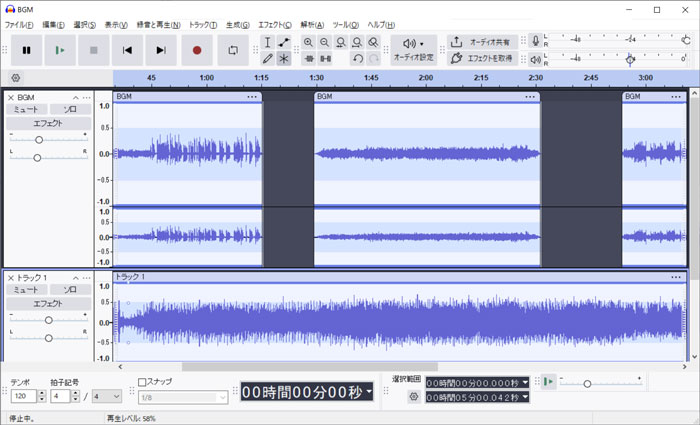Viewport: 700px width, 425px height.
Task: Click the オーディオ共有 share audio button
Action: point(483,42)
